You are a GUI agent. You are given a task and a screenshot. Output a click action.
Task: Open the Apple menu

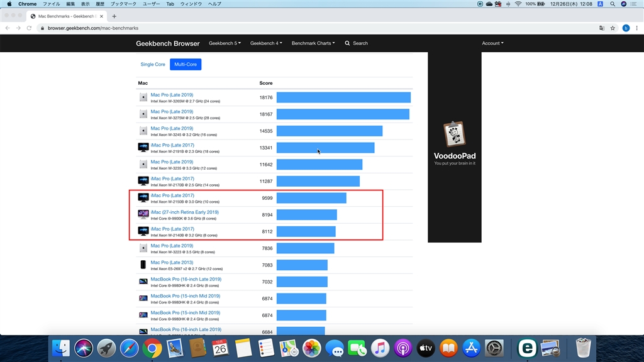(x=9, y=4)
